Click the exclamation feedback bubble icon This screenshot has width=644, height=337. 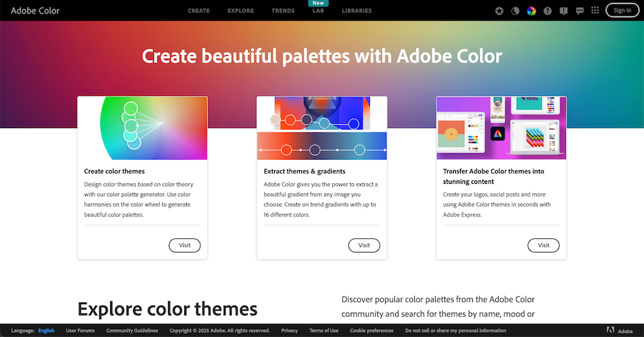point(564,11)
